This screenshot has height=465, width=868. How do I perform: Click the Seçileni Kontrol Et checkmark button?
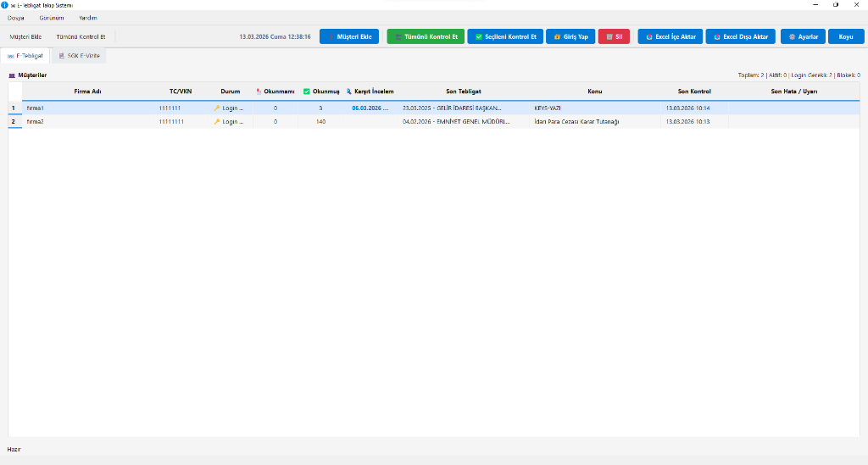coord(505,36)
